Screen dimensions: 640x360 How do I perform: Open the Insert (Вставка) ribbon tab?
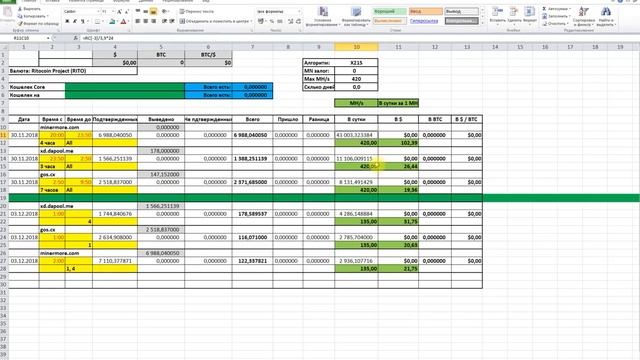tap(52, 1)
